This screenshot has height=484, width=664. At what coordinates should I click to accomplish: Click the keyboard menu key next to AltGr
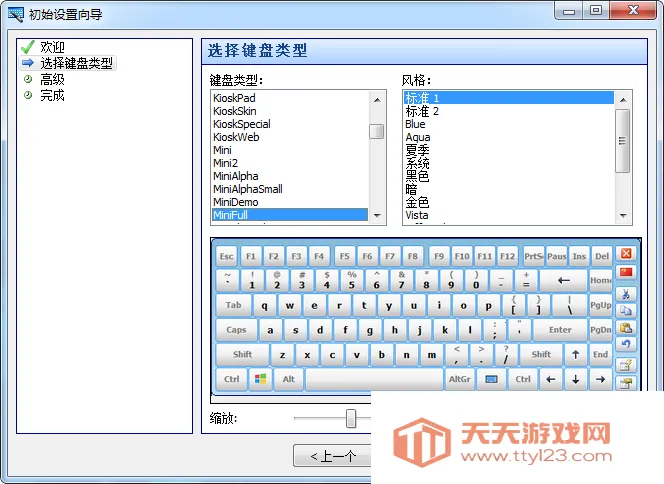tap(491, 380)
